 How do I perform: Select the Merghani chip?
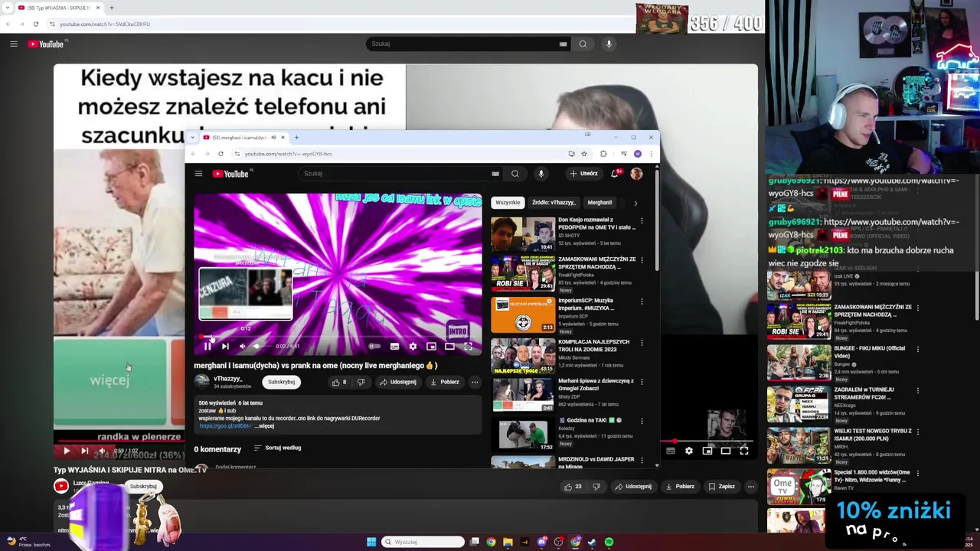(599, 203)
